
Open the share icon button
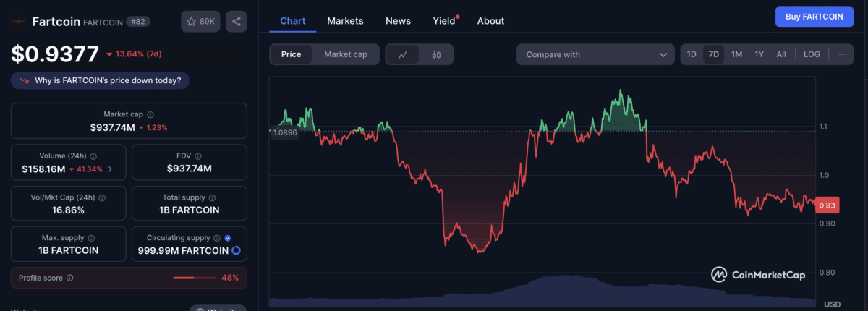(x=237, y=22)
